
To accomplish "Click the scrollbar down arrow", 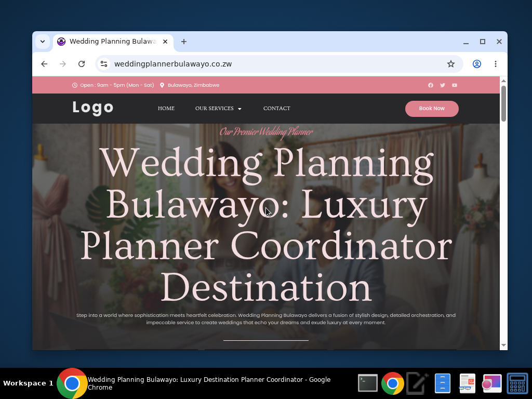I will click(503, 345).
